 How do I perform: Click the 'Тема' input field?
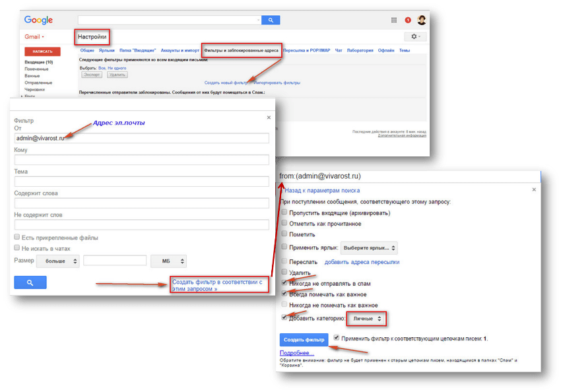point(142,181)
